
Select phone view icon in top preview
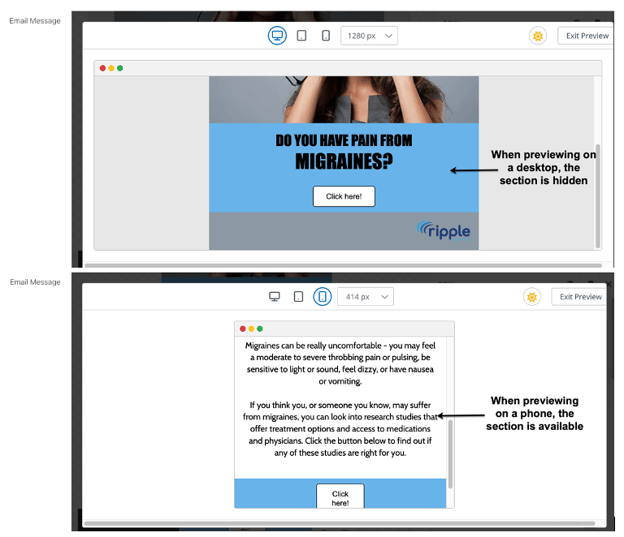(325, 36)
